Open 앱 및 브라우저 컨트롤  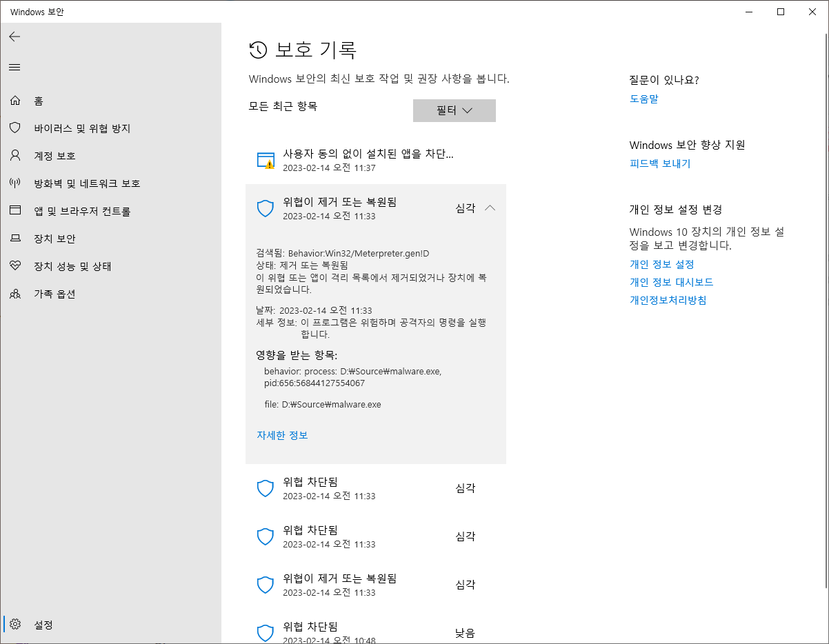(x=110, y=211)
